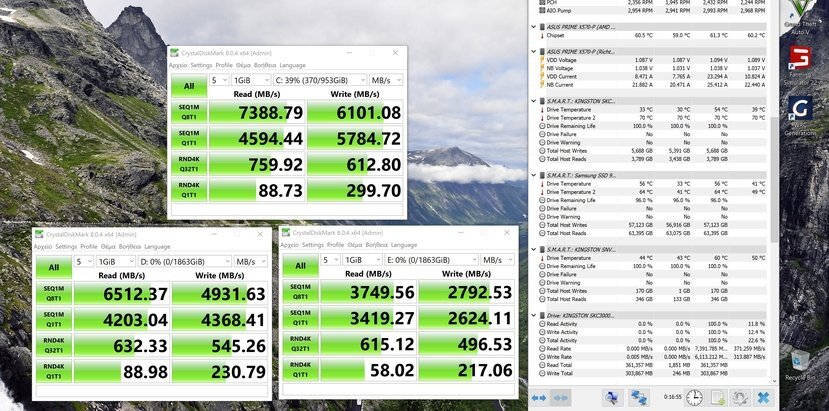829x411 pixels.
Task: Open drive selector showing C: 39% (370/953GiB)
Action: tap(320, 80)
